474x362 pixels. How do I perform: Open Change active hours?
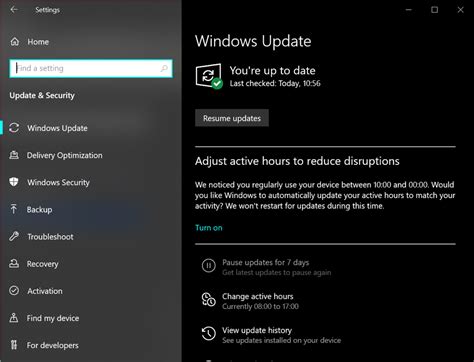tap(258, 296)
